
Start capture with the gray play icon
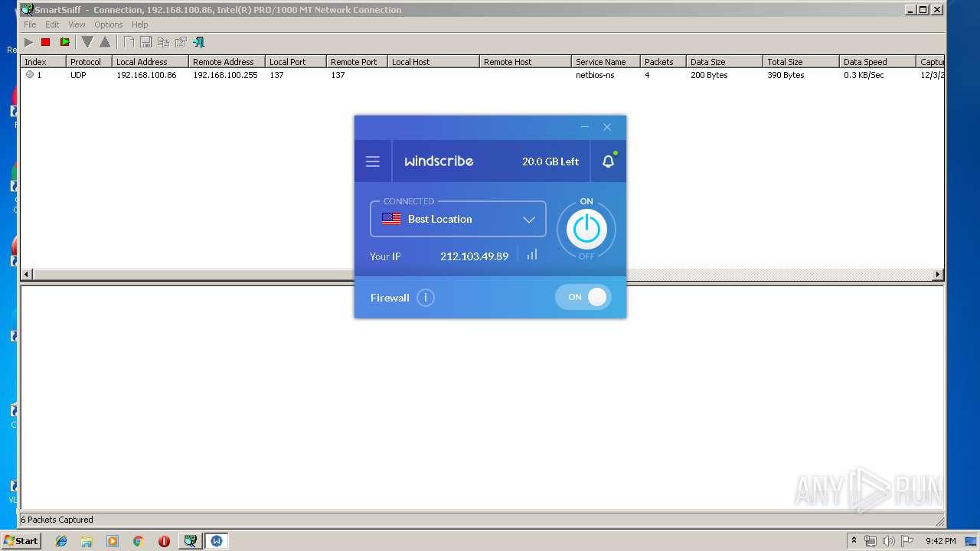28,42
